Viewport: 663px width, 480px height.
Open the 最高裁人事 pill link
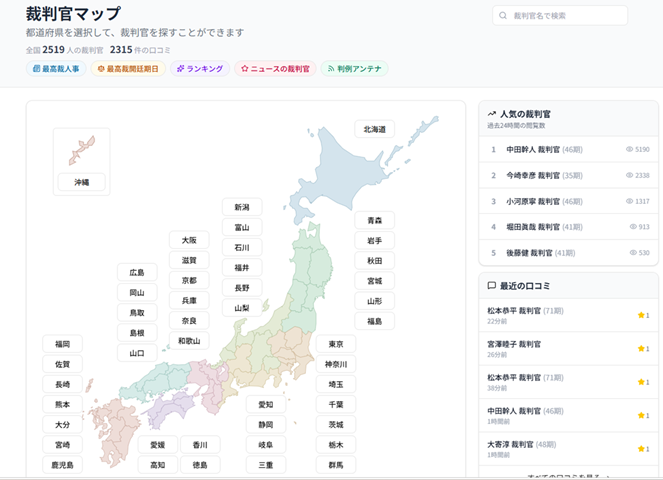[x=56, y=69]
